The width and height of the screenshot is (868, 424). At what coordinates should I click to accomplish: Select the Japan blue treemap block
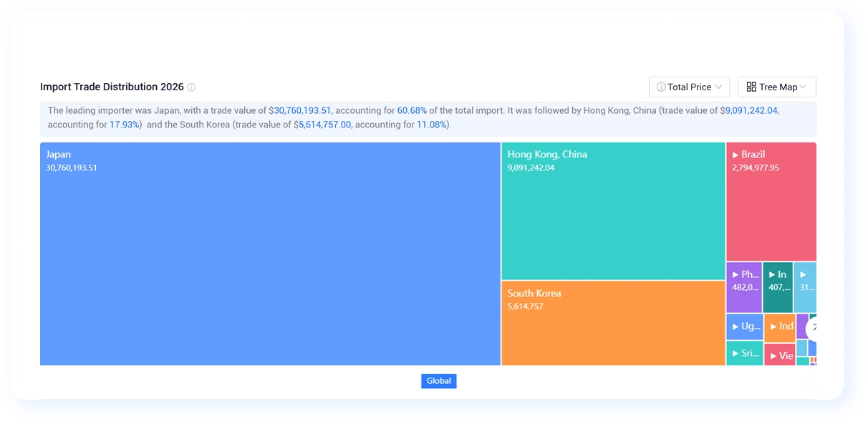point(270,254)
